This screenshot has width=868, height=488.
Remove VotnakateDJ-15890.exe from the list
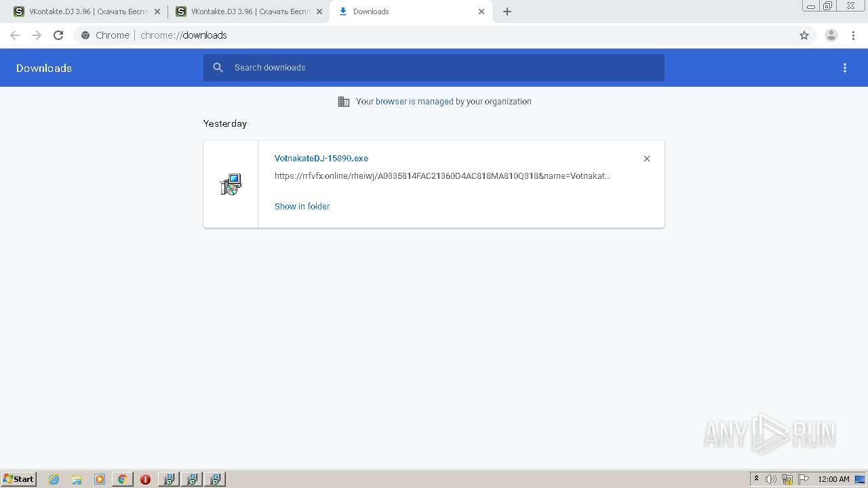(647, 159)
